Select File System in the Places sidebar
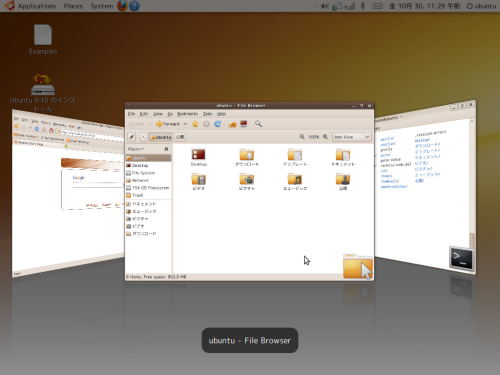Viewport: 500px width, 375px height. pos(149,173)
